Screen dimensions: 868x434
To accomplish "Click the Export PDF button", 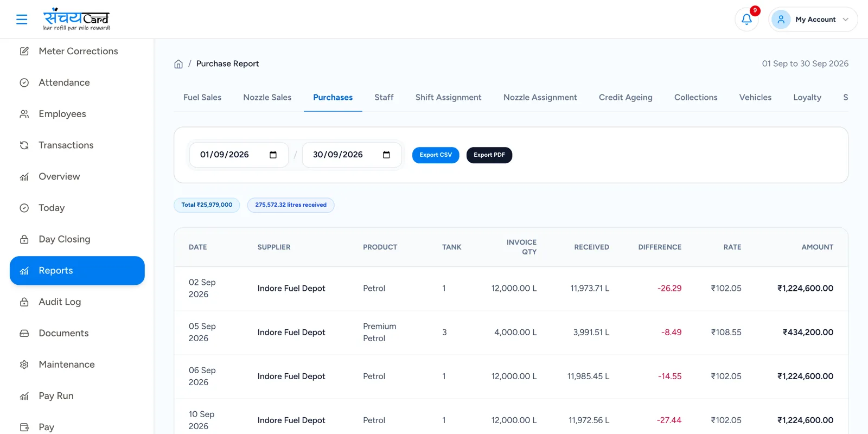I will (489, 155).
